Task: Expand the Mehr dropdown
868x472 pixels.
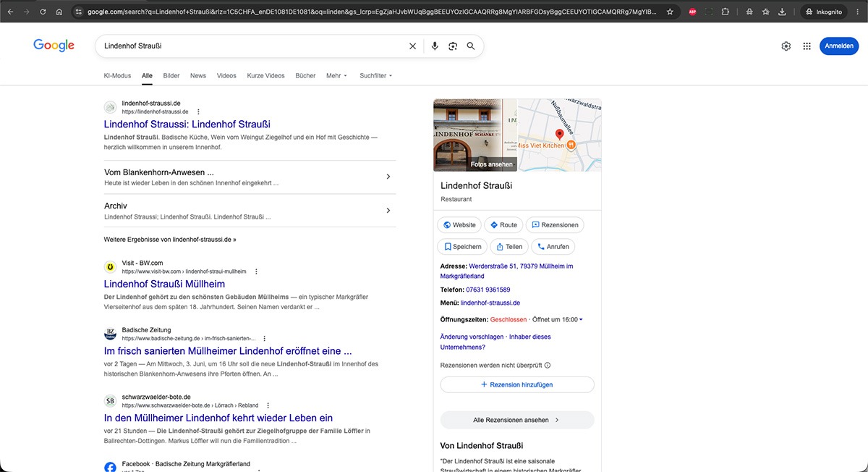Action: click(x=336, y=75)
